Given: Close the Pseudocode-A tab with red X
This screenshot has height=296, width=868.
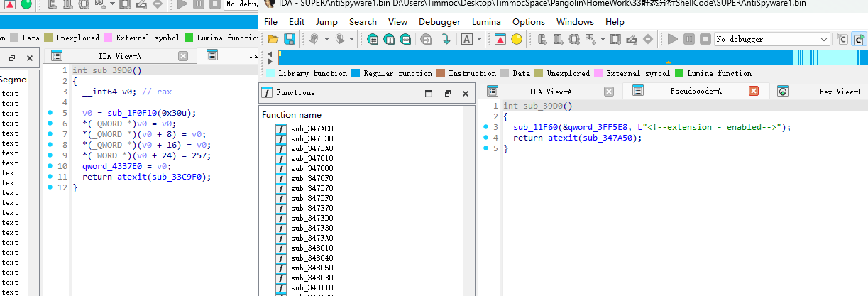Looking at the screenshot, I should pos(754,92).
